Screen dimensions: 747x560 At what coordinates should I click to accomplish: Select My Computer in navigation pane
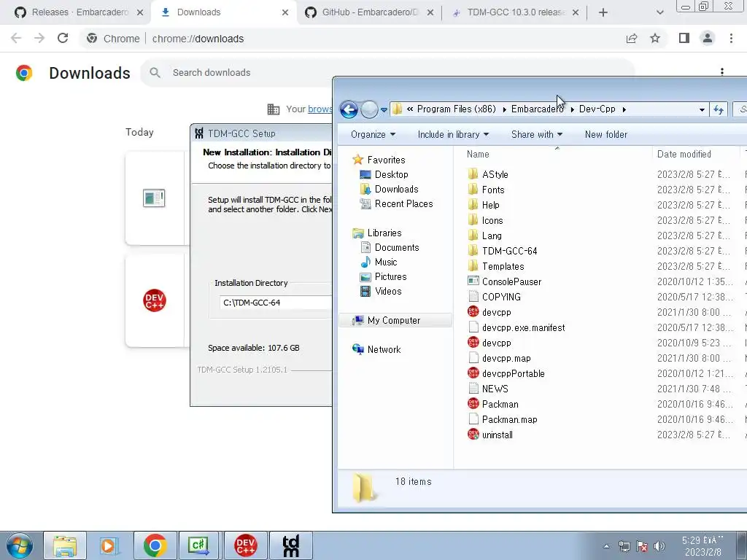point(395,321)
